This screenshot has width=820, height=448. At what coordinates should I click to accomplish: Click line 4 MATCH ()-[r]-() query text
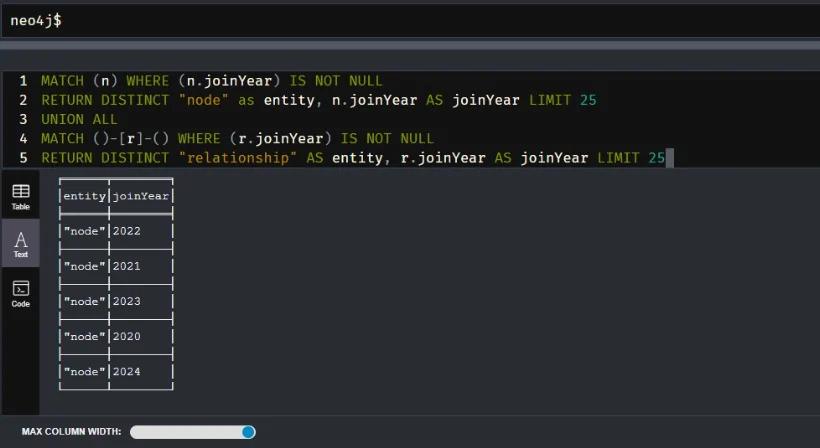237,139
